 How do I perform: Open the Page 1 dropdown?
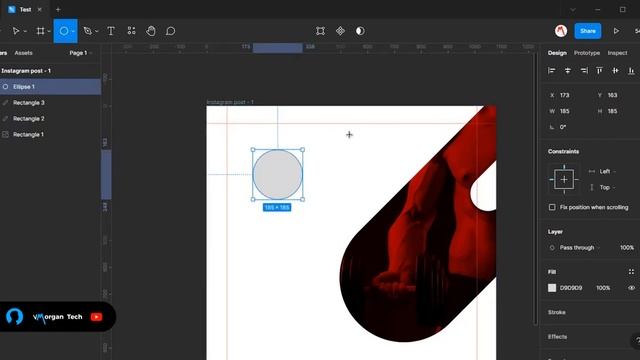point(80,53)
